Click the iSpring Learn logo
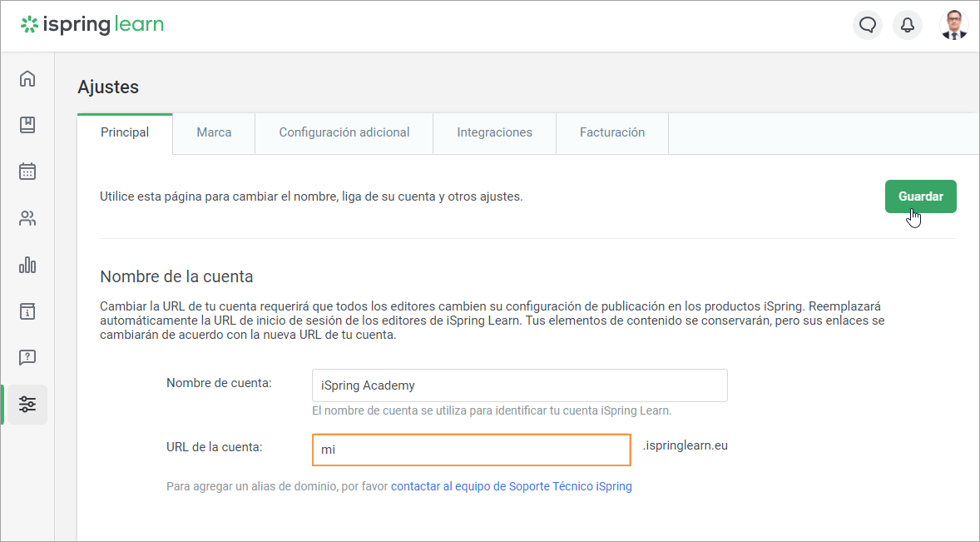This screenshot has height=542, width=980. [x=92, y=25]
